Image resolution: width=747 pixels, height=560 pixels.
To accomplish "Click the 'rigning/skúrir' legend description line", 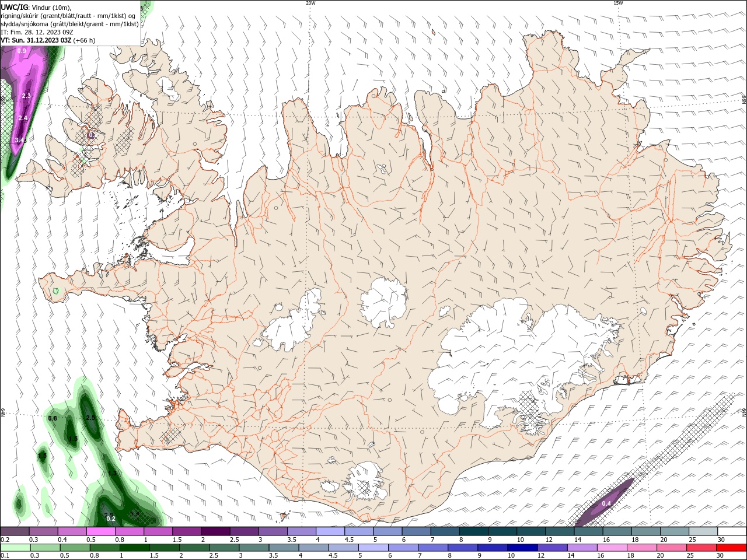I will click(68, 16).
